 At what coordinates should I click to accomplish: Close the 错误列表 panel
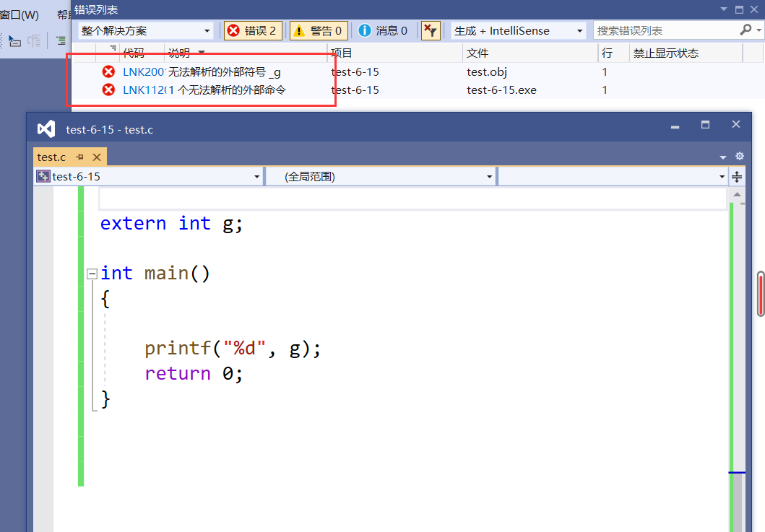click(x=754, y=9)
